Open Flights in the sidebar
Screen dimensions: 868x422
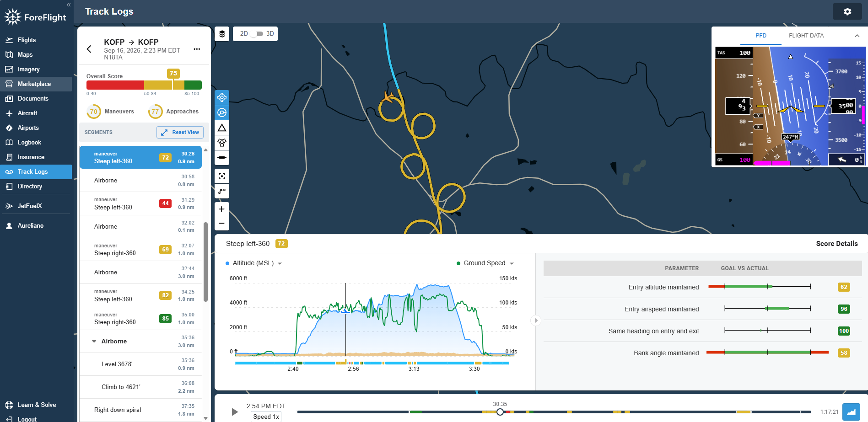36,40
